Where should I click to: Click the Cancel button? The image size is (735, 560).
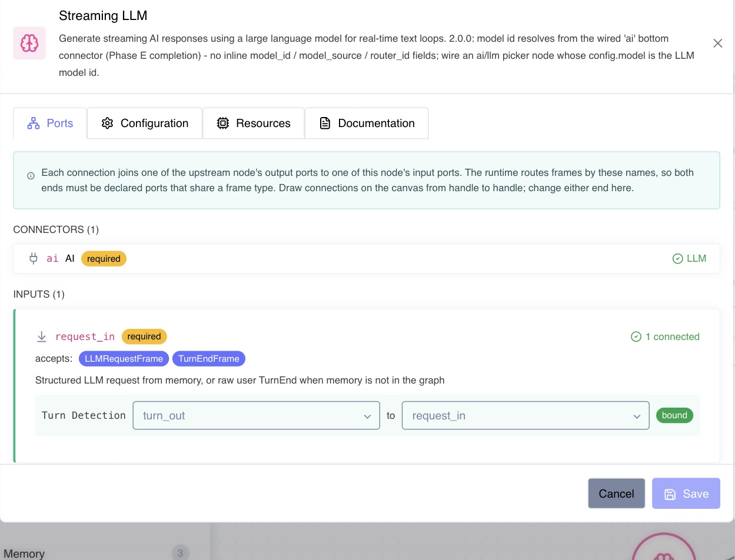click(x=616, y=494)
